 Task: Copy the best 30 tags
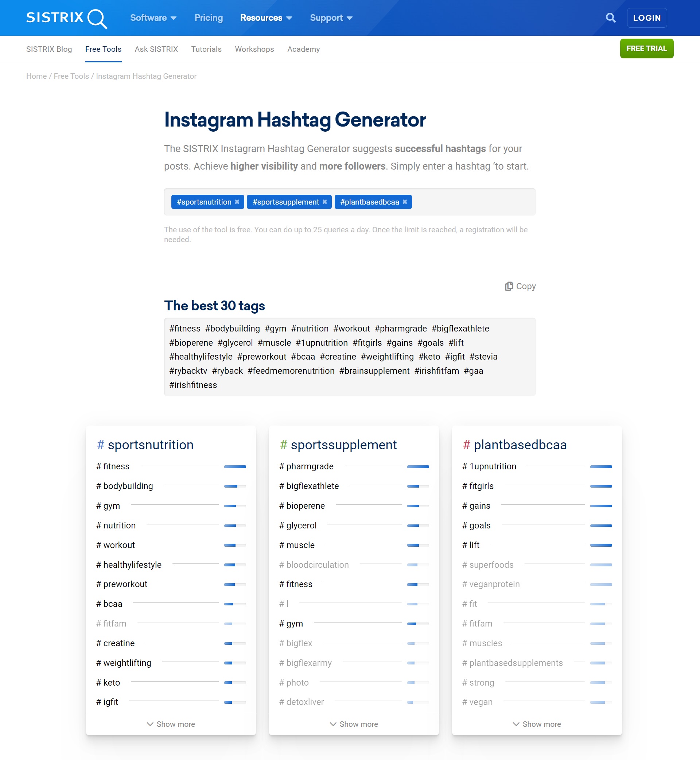tap(521, 286)
